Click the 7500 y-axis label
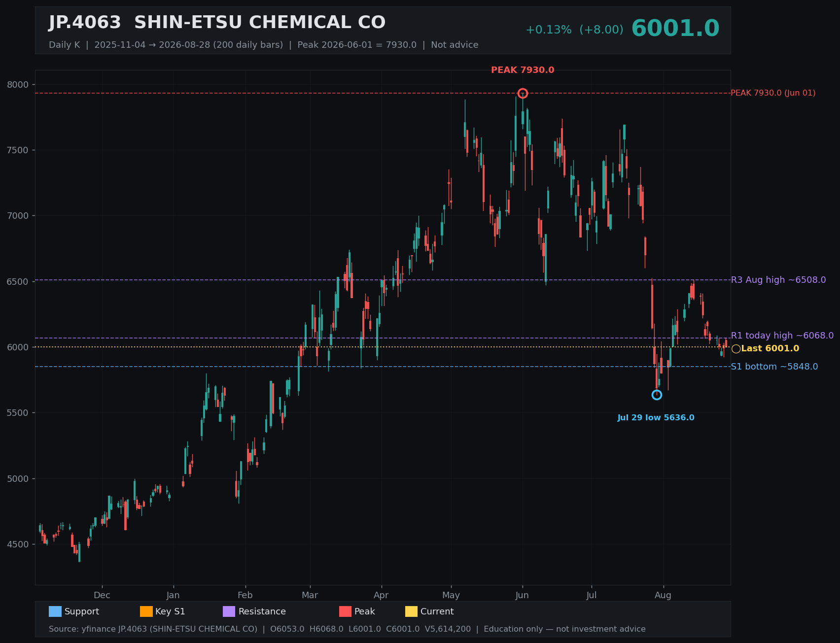This screenshot has height=643, width=840. tap(18, 150)
